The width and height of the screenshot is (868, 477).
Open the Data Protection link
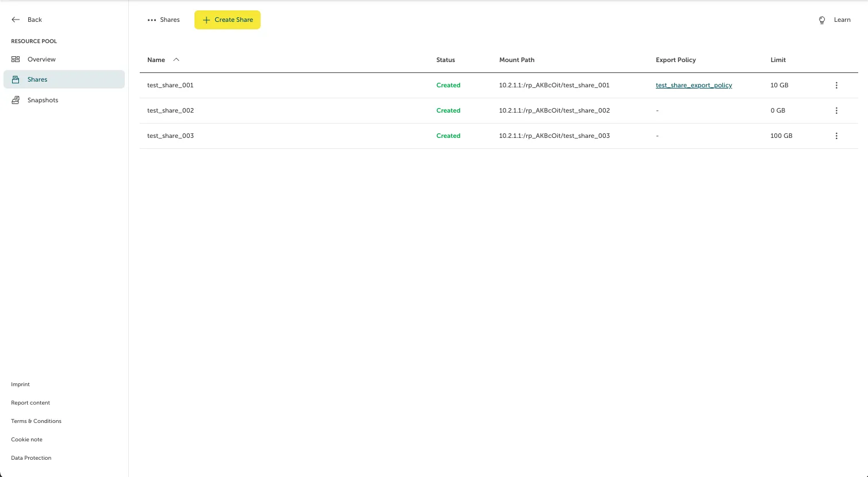tap(31, 458)
